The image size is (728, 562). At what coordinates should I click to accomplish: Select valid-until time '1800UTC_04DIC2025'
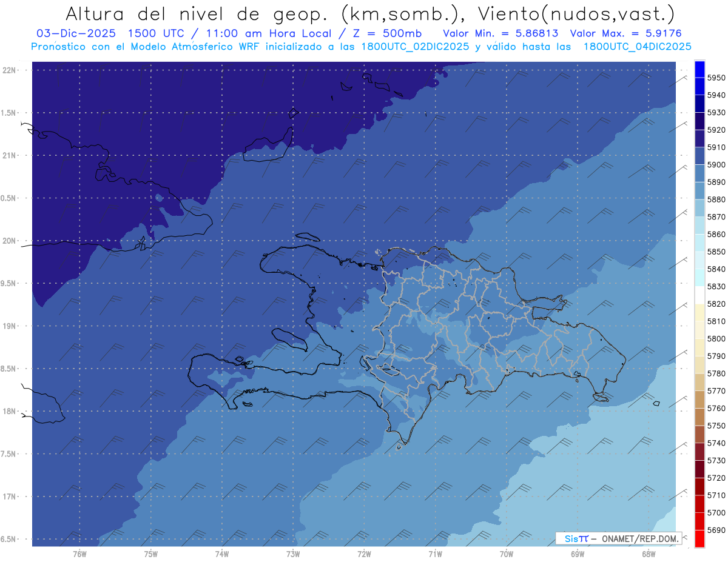(636, 47)
